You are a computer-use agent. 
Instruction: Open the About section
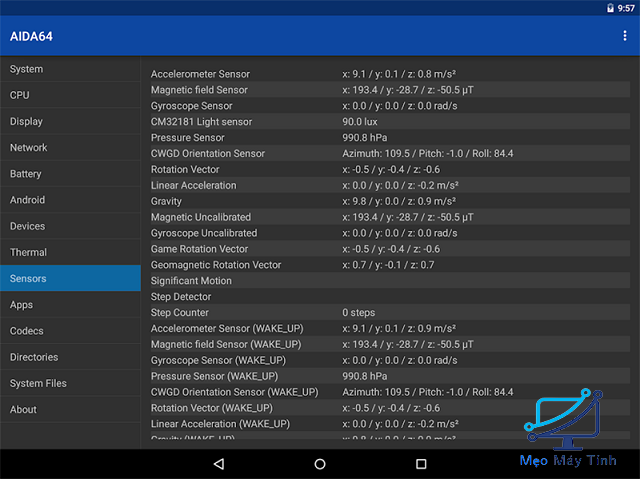coord(71,409)
